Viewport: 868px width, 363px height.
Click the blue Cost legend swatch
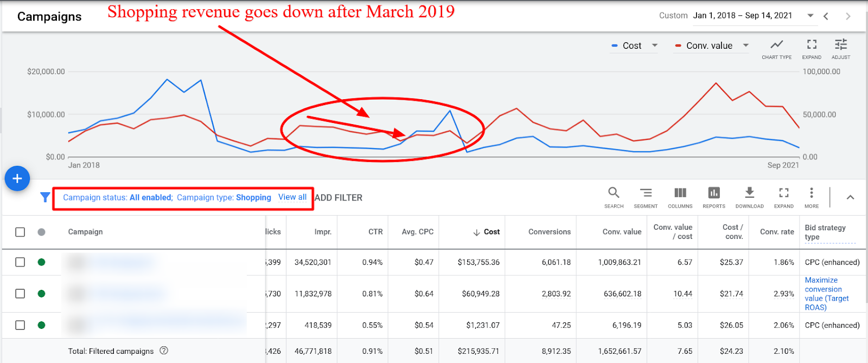[x=615, y=46]
